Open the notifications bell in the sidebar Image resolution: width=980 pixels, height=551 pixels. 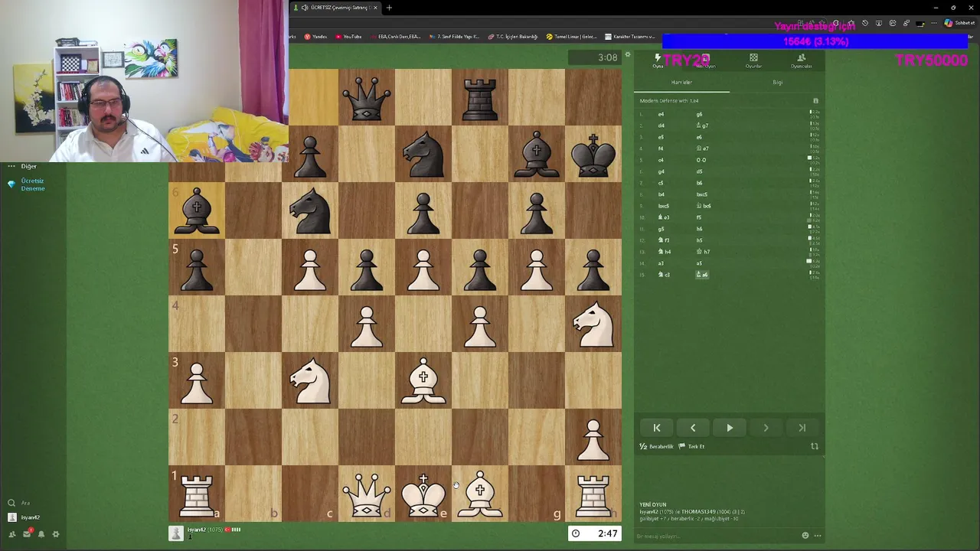(x=41, y=534)
